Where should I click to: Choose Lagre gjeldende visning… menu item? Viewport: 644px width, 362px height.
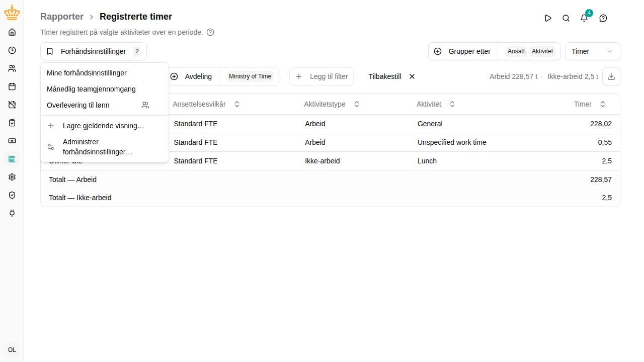(105, 126)
